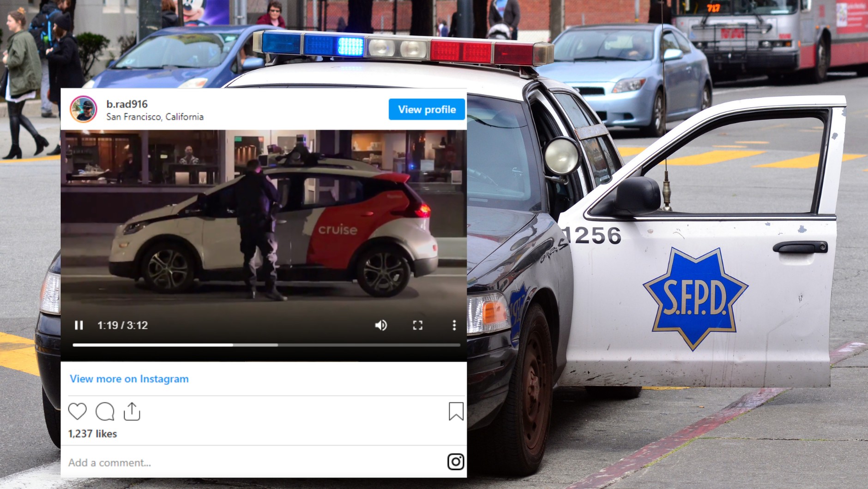The height and width of the screenshot is (489, 868).
Task: Click the cruise logo on the car door
Action: click(x=338, y=230)
